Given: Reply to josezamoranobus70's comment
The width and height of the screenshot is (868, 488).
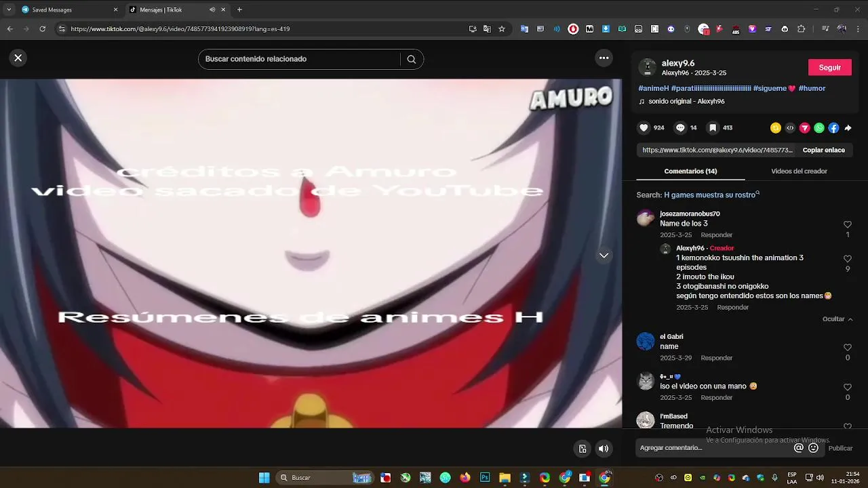Looking at the screenshot, I should tap(716, 235).
